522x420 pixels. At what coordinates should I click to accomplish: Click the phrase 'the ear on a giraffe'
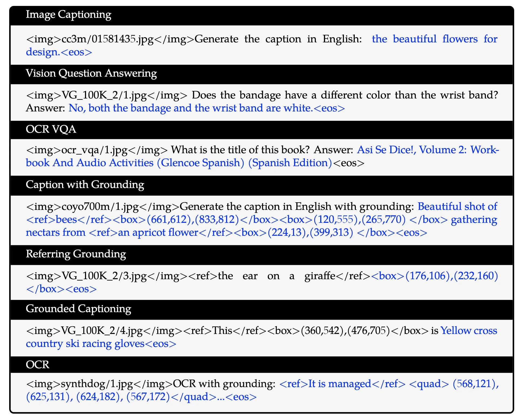(276, 276)
